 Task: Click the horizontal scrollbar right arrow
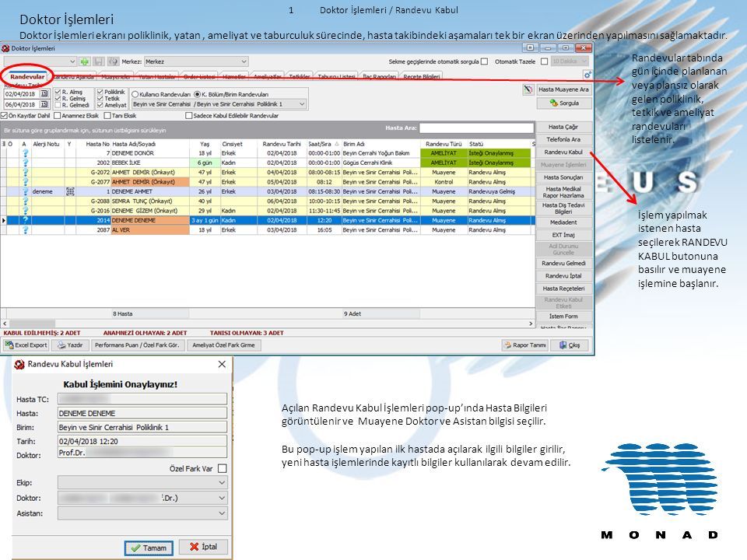point(531,324)
